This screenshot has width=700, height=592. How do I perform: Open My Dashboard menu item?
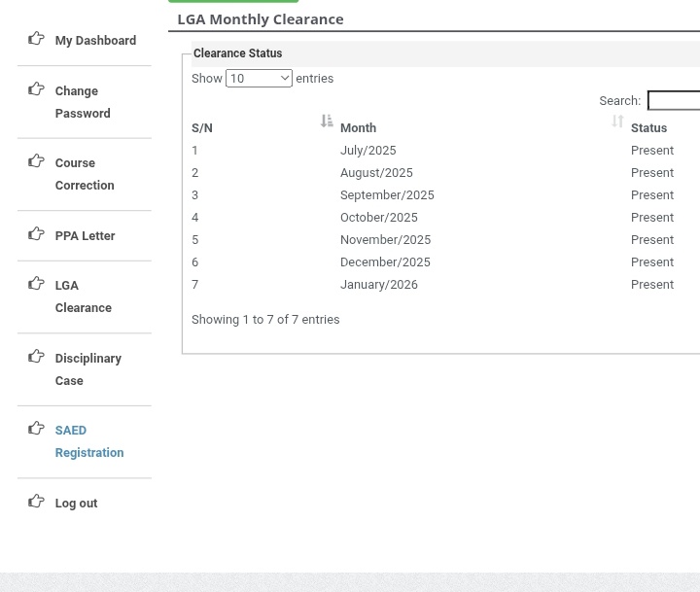(x=95, y=41)
